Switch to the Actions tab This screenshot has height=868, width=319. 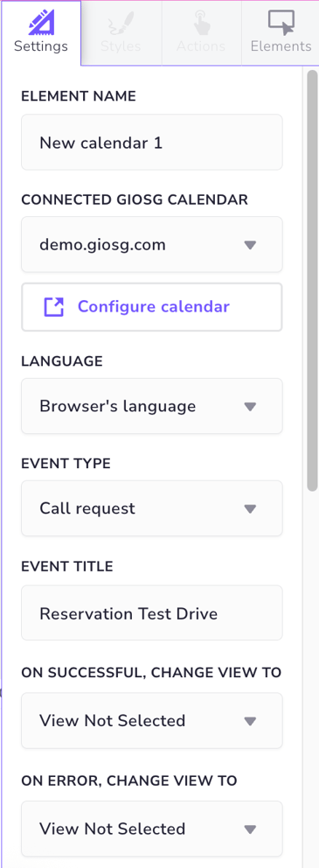point(201,33)
